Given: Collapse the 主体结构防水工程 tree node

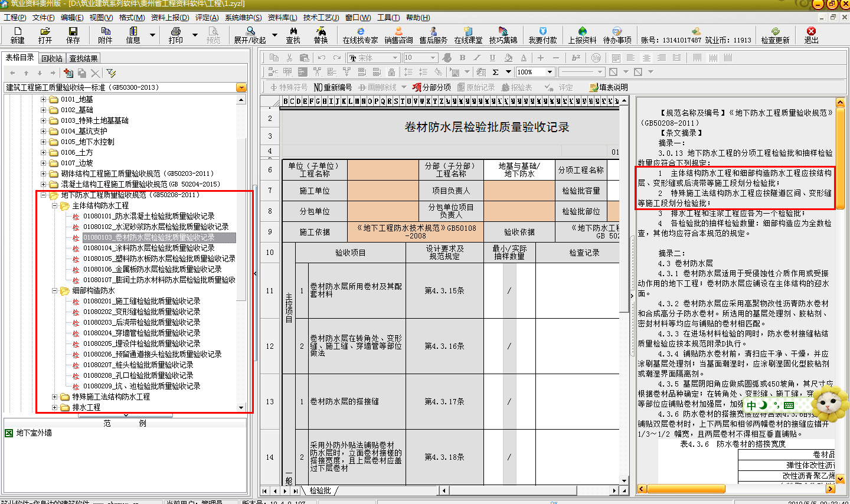Looking at the screenshot, I should 54,205.
